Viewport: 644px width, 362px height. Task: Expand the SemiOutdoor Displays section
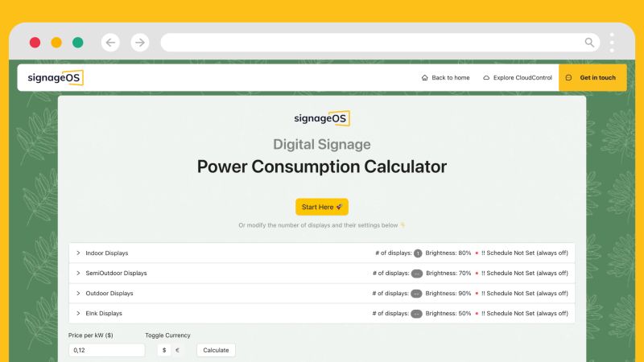78,274
